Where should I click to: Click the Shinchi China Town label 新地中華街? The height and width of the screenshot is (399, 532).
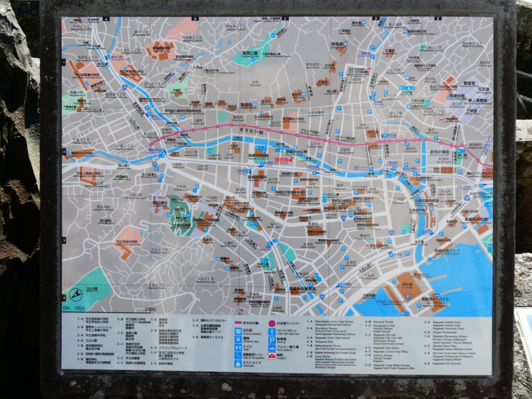click(440, 152)
